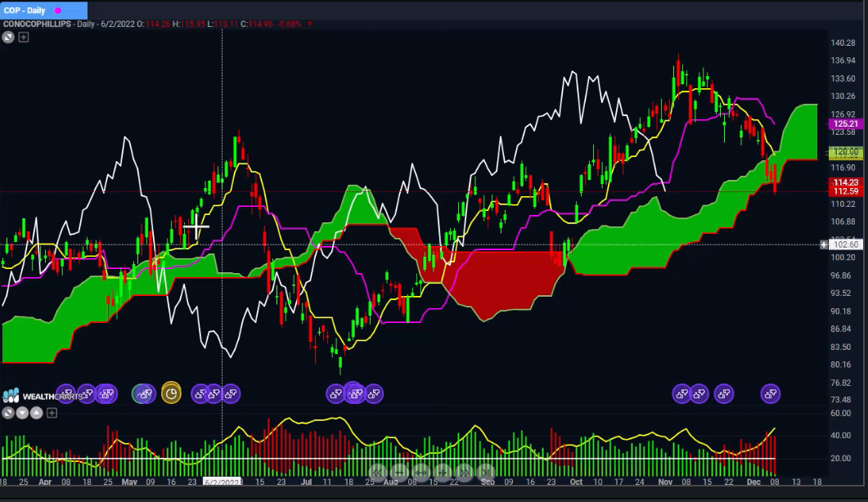Click the thumbs up/down marker above Nov 15

[x=699, y=394]
